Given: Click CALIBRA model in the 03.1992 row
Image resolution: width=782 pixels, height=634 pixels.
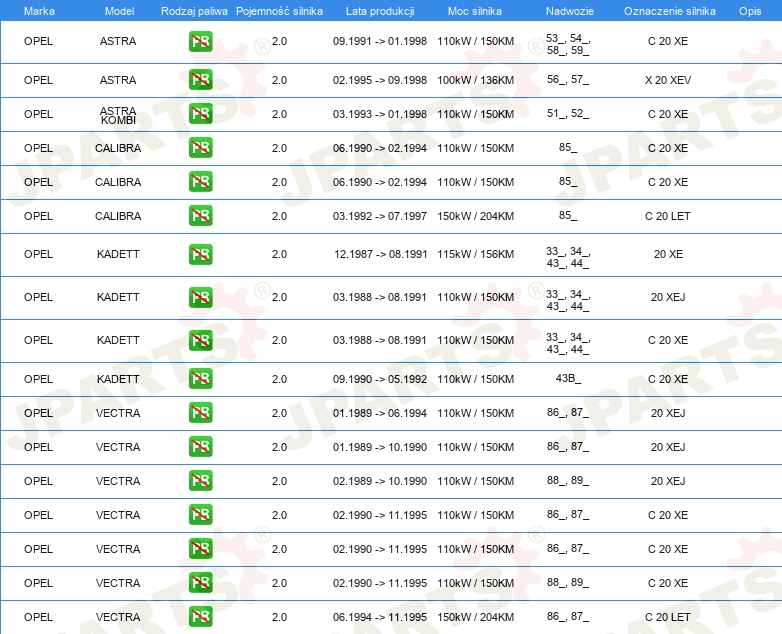Looking at the screenshot, I should 118,216.
